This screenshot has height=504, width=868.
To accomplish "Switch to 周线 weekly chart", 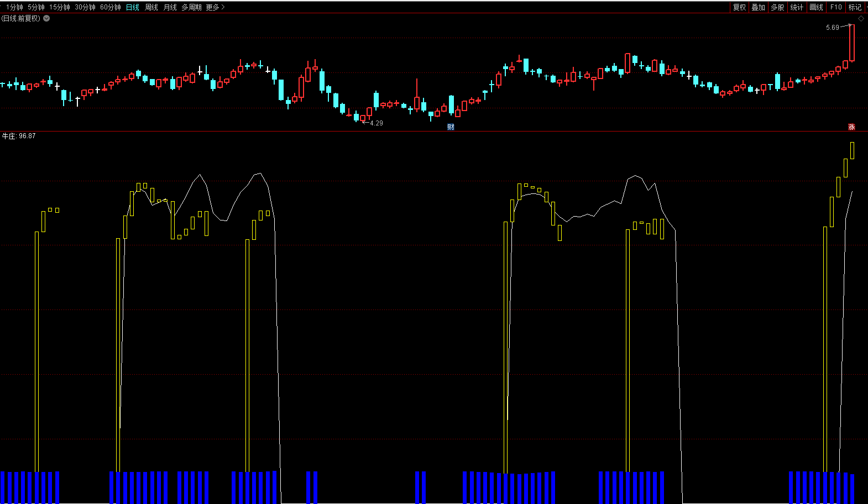I will click(151, 7).
